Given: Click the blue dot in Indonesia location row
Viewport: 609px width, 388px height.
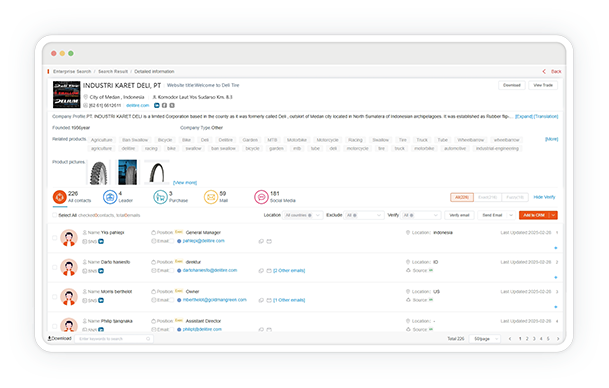Looking at the screenshot, I should pos(556,248).
